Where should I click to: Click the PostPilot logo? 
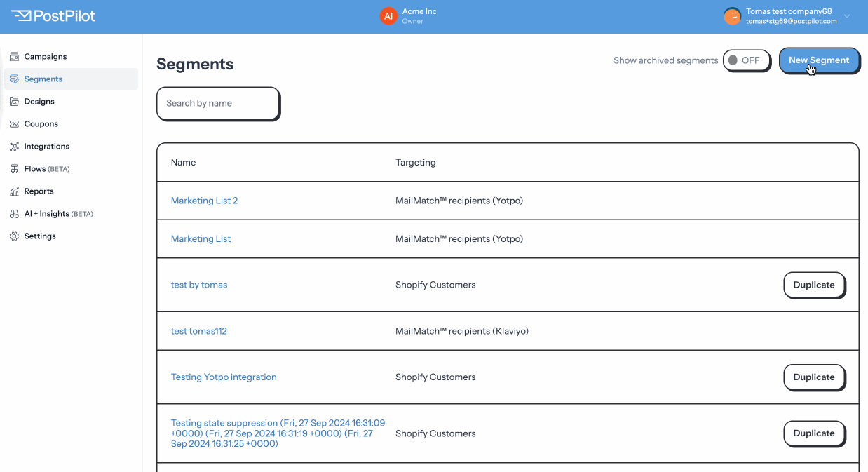pos(53,15)
